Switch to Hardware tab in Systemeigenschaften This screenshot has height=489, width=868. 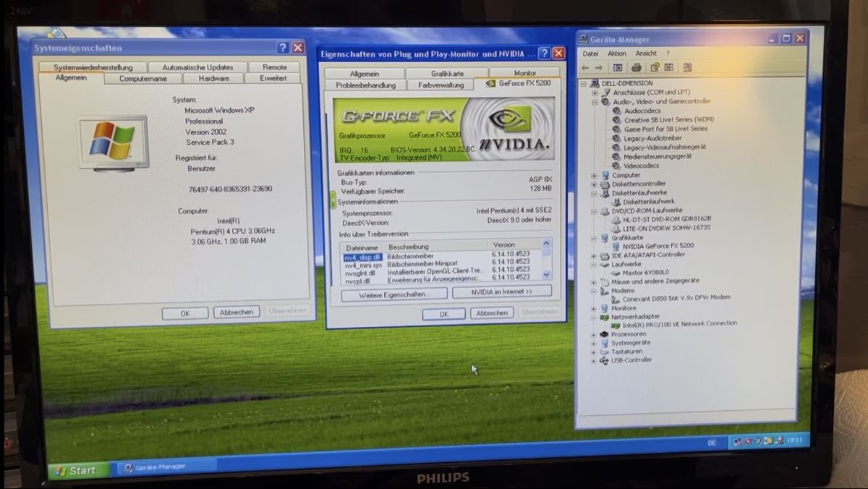213,78
